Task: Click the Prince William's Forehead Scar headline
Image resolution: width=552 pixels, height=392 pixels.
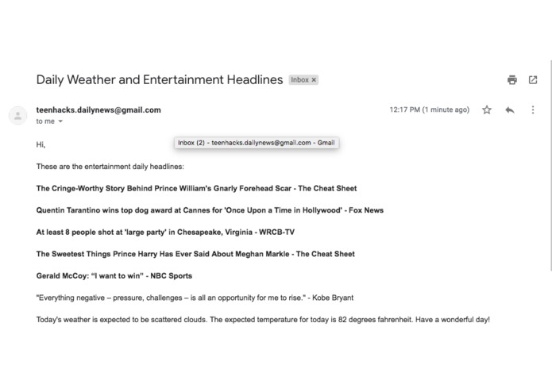Action: point(196,188)
